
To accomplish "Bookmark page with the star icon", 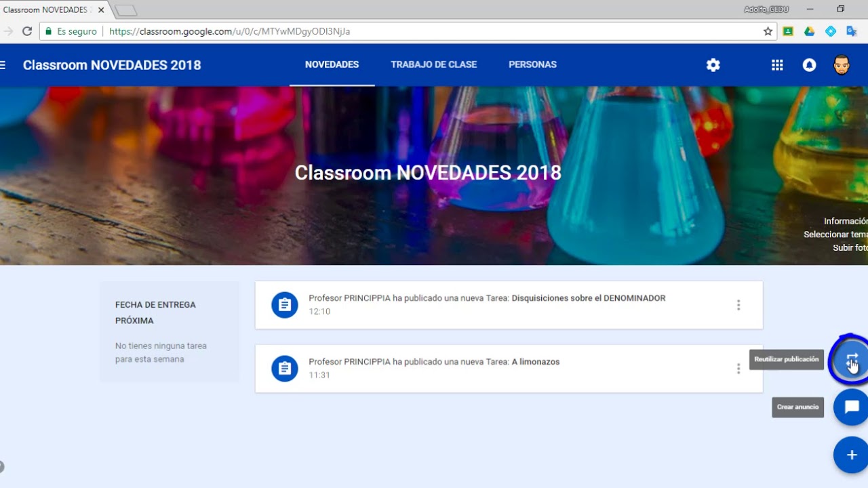I will point(768,31).
